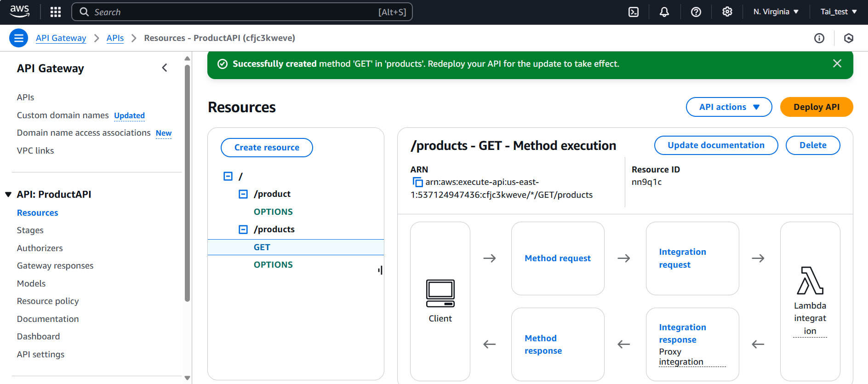Screen dimensions: 868x384
Task: Open the Tai_test account menu
Action: tap(839, 12)
